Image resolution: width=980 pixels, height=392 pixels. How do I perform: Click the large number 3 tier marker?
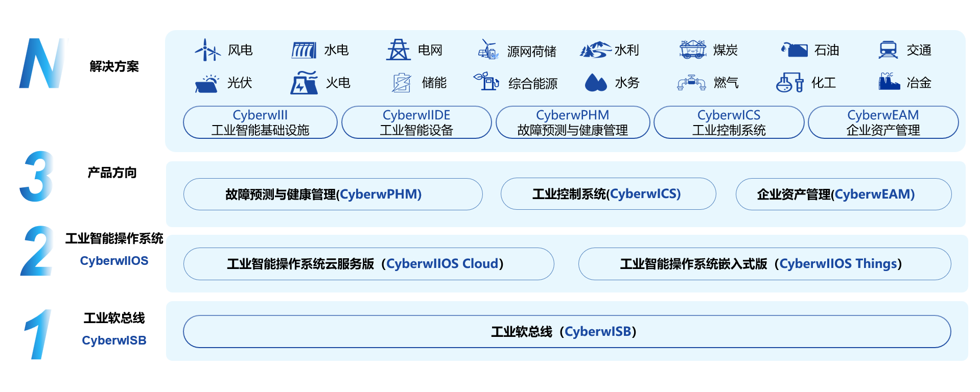coord(36,177)
